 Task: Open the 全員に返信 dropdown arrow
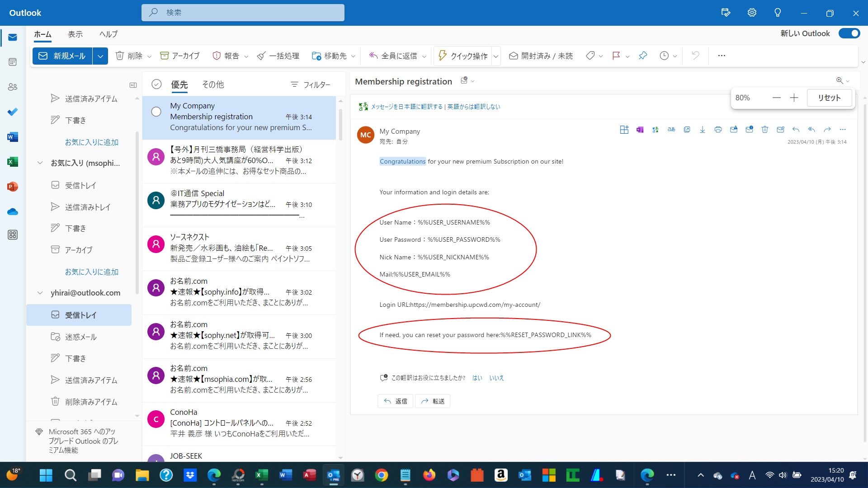point(424,56)
